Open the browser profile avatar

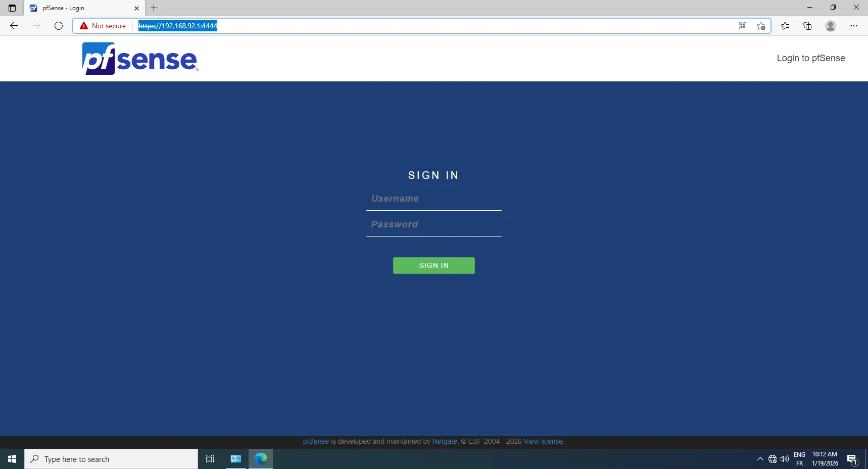[831, 26]
